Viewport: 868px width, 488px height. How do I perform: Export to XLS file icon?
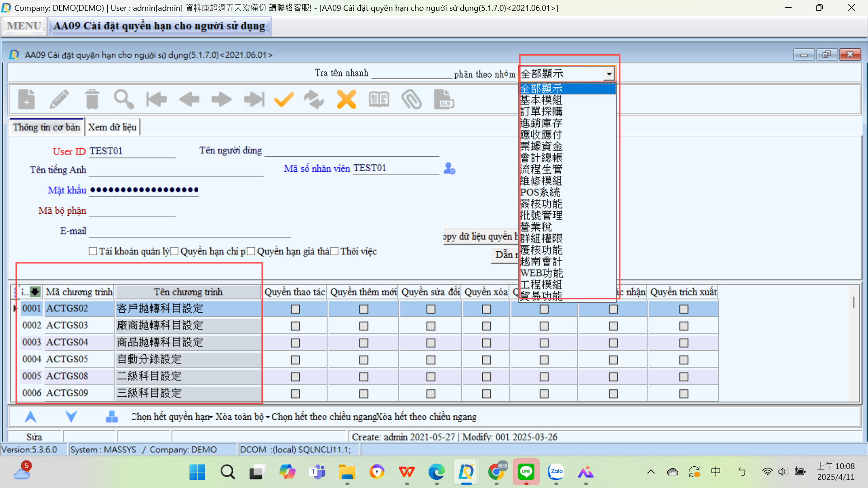tap(444, 99)
